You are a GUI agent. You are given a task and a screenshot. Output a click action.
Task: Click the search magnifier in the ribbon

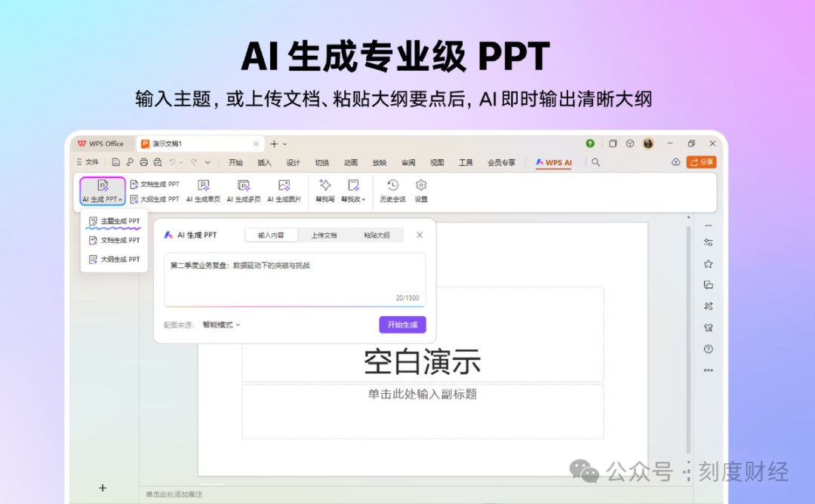pos(595,161)
